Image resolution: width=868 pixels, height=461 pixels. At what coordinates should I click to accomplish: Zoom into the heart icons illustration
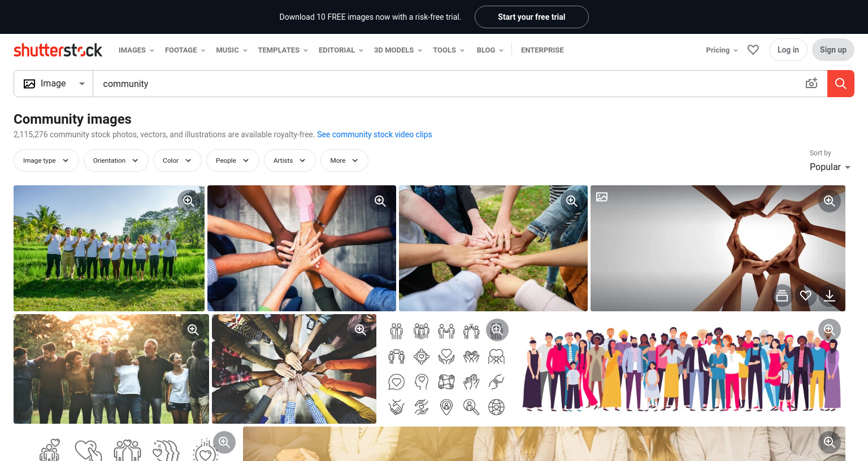pyautogui.click(x=224, y=442)
